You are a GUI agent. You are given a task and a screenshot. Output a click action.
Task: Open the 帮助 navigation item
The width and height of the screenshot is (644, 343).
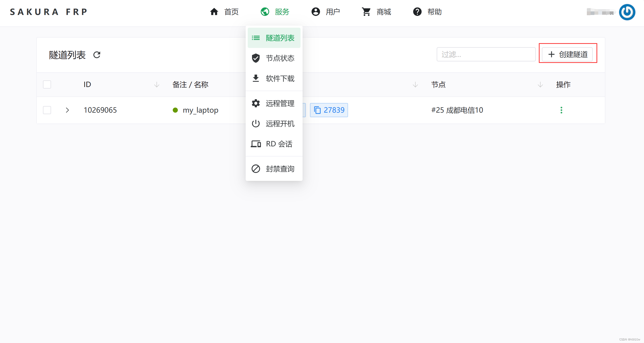pos(427,12)
